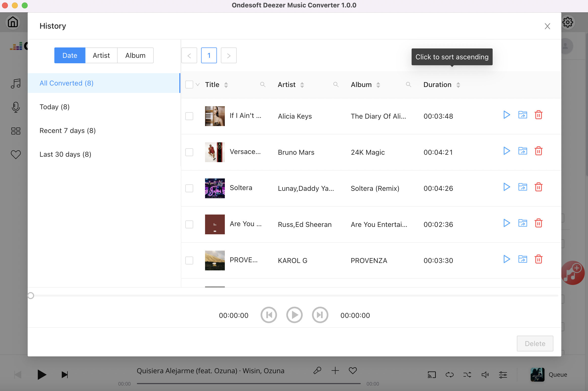Click delete icon for Are You Entertai...
Image resolution: width=588 pixels, height=391 pixels.
pyautogui.click(x=538, y=224)
